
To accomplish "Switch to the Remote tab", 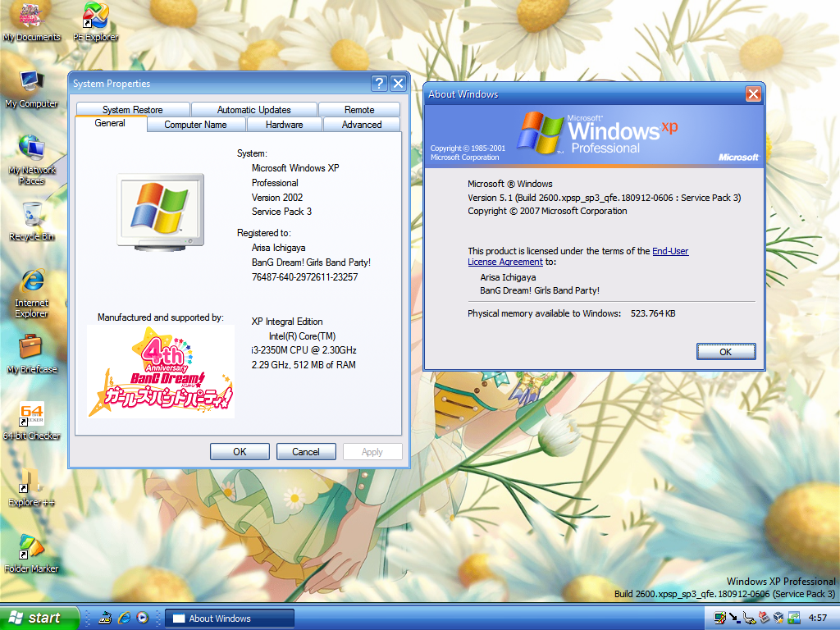I will tap(359, 109).
